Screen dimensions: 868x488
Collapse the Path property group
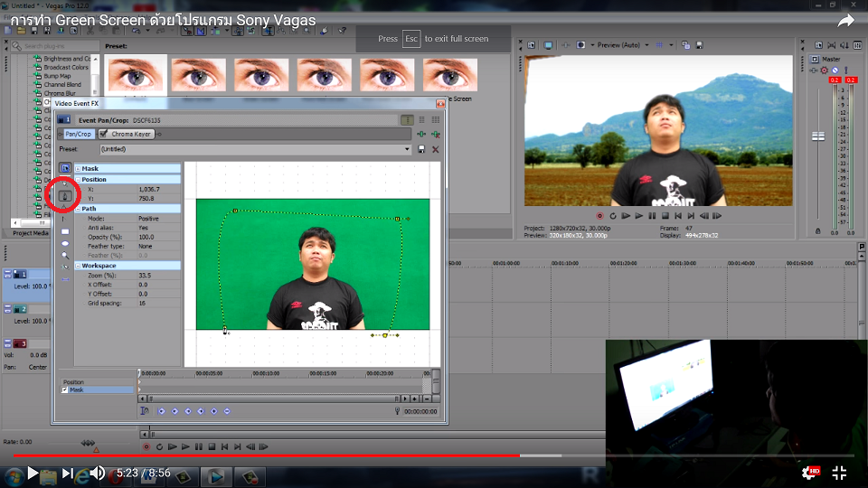[78, 209]
